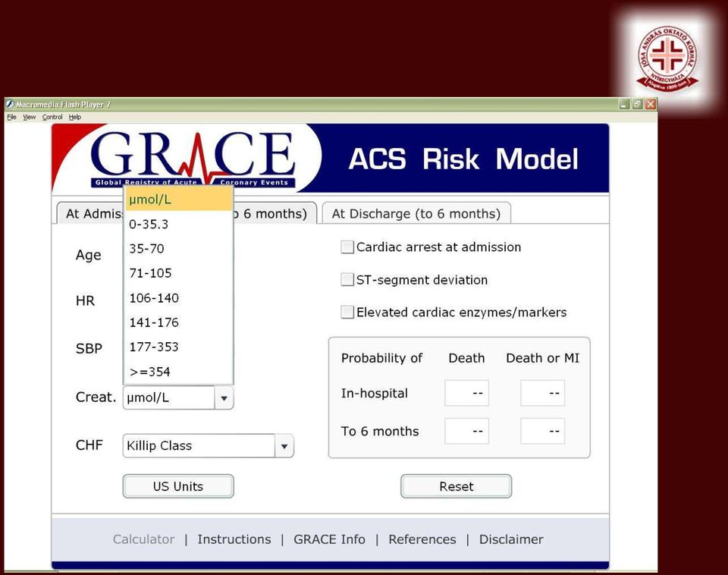728x575 pixels.
Task: Click the Creat. dropdown arrow
Action: [224, 398]
